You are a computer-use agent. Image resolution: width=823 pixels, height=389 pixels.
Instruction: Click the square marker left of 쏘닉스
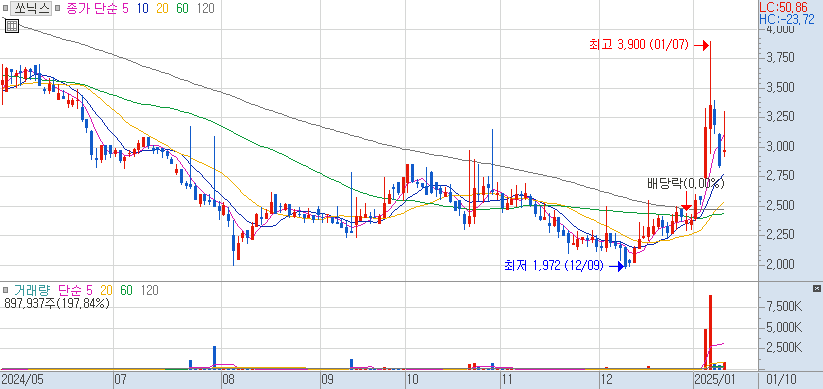(5, 8)
